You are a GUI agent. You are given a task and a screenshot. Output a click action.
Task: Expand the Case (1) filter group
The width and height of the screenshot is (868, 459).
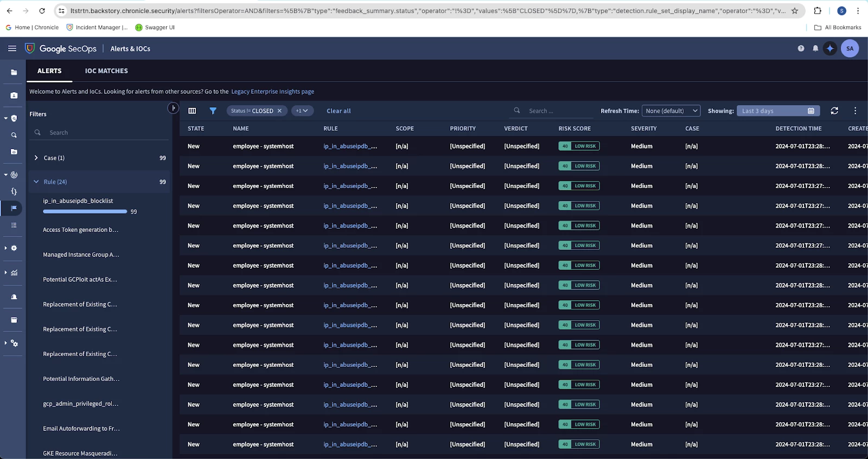click(x=36, y=158)
